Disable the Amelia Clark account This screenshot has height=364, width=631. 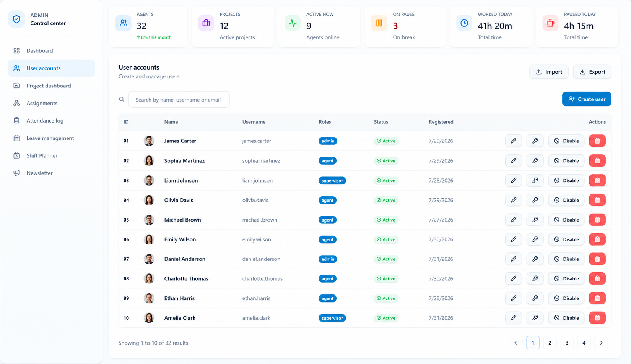tap(566, 318)
